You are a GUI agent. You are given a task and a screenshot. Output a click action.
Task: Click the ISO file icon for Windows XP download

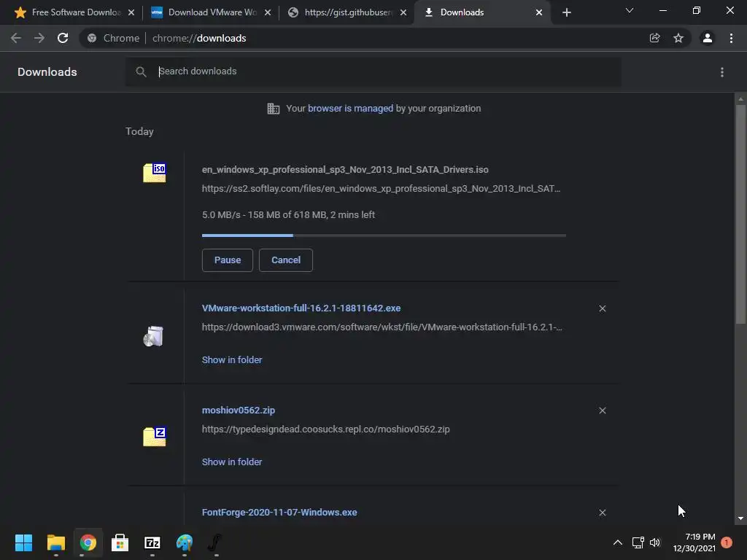pos(155,172)
